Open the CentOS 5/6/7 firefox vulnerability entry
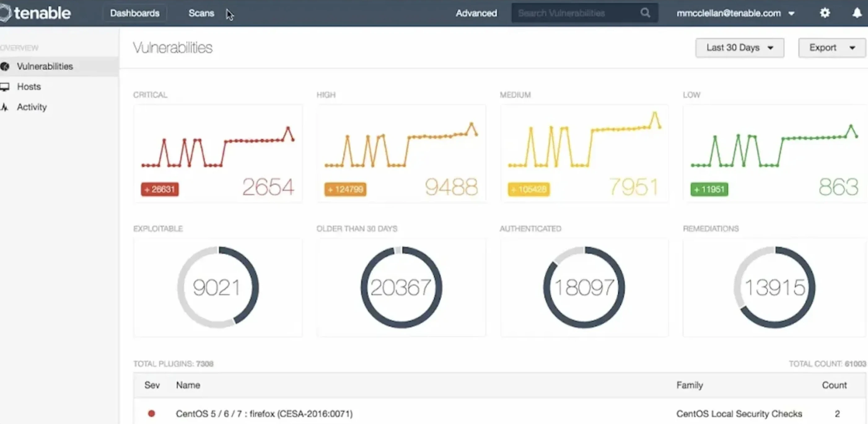Image resolution: width=868 pixels, height=424 pixels. tap(265, 413)
